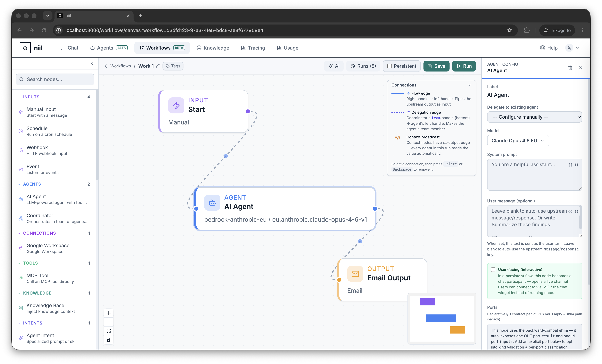Click the System prompt text area
This screenshot has width=602, height=364.
534,175
